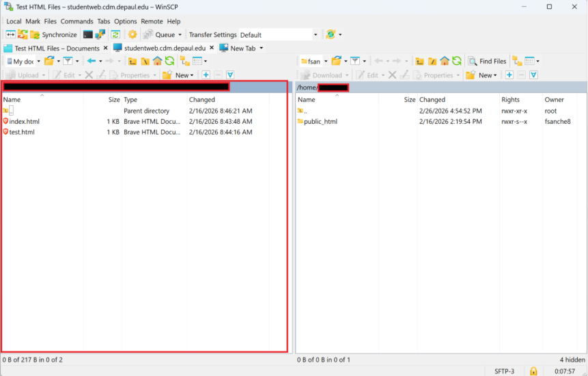The image size is (588, 376).
Task: Expand the Transfer Settings Default dropdown
Action: coord(316,35)
